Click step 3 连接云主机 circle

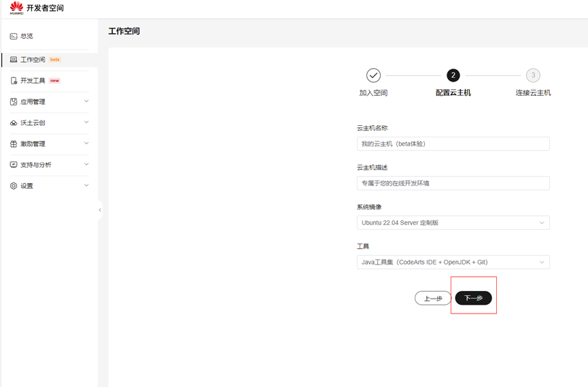click(x=533, y=75)
